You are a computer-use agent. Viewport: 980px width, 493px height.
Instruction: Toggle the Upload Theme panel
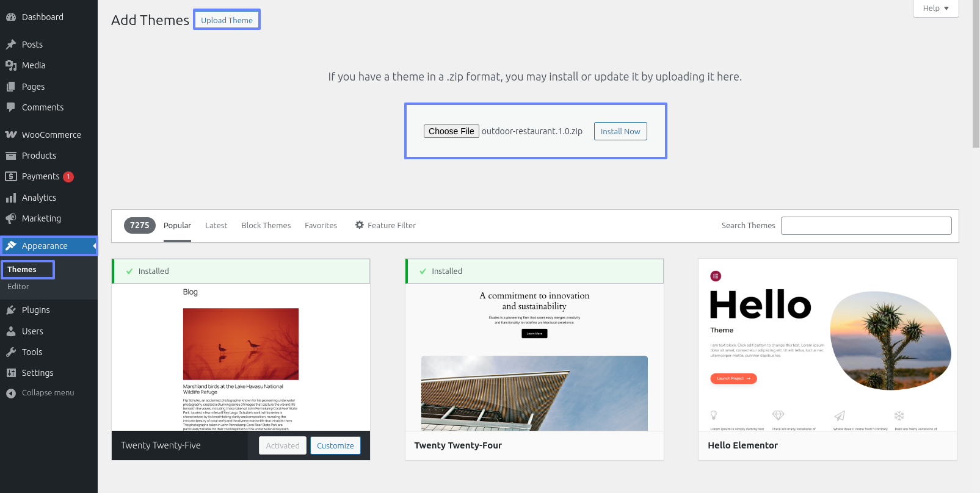tap(227, 20)
